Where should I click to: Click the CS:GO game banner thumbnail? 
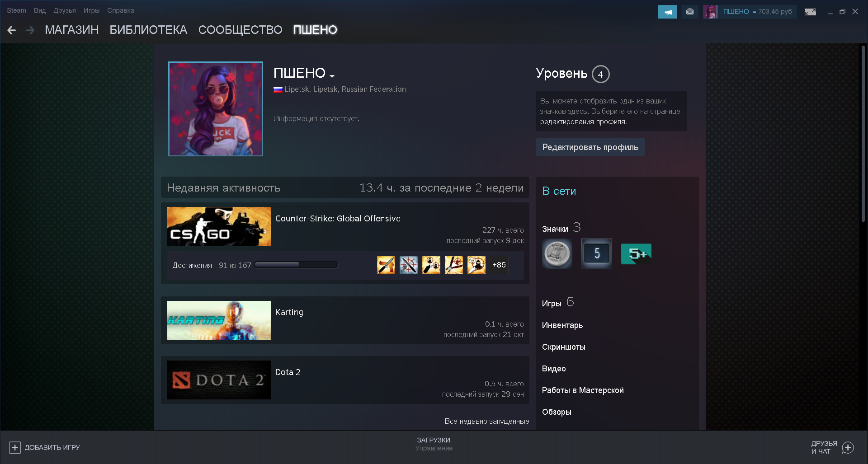tap(219, 226)
